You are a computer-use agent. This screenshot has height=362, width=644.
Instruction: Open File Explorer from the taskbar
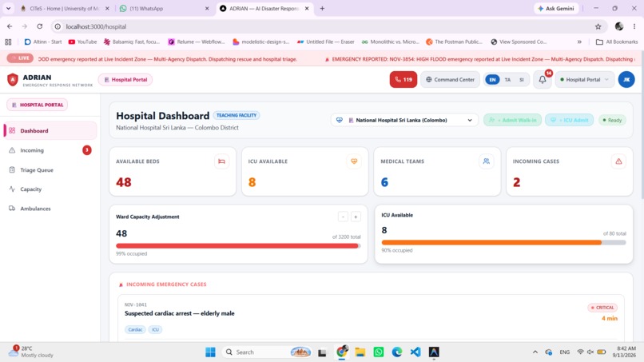(360, 352)
